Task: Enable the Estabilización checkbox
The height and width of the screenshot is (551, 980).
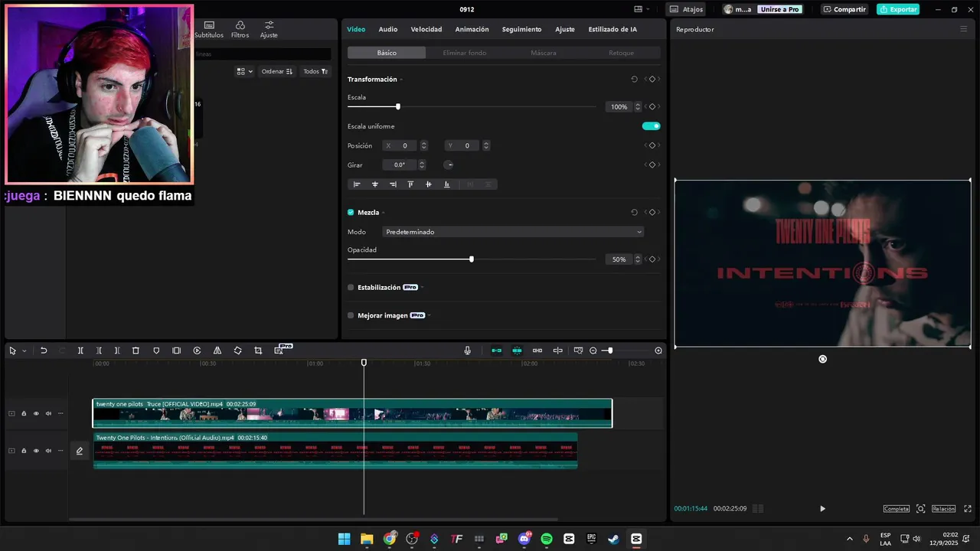Action: [x=351, y=288]
